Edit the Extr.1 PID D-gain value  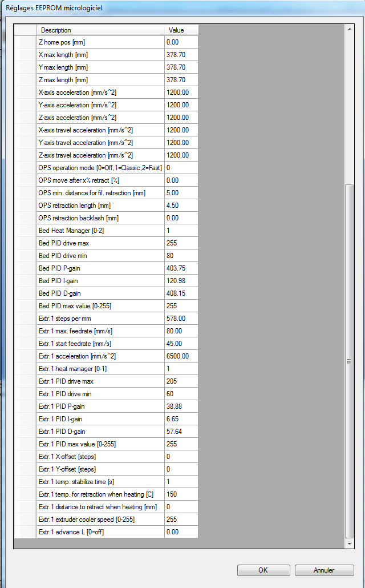pos(181,432)
